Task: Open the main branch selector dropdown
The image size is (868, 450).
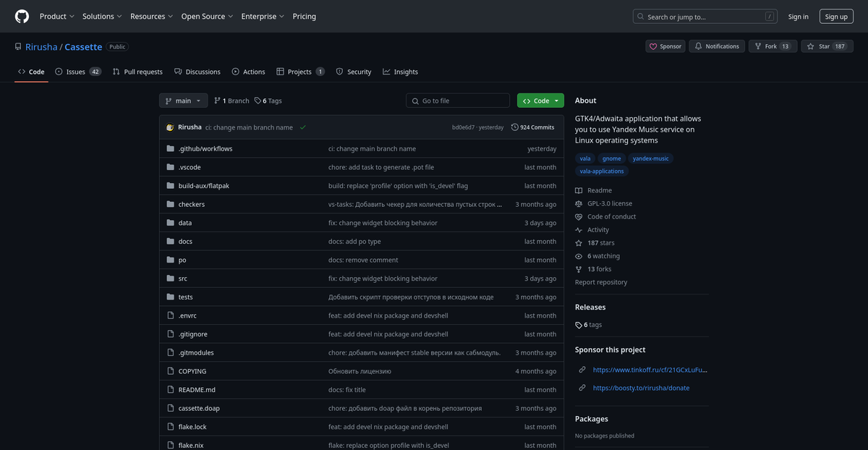Action: [183, 101]
